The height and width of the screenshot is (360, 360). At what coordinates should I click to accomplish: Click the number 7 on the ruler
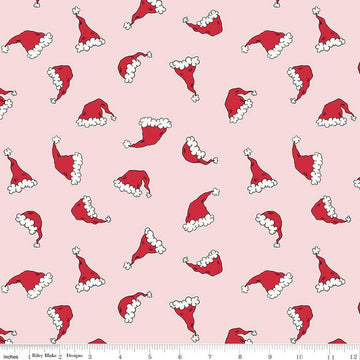pyautogui.click(x=210, y=357)
